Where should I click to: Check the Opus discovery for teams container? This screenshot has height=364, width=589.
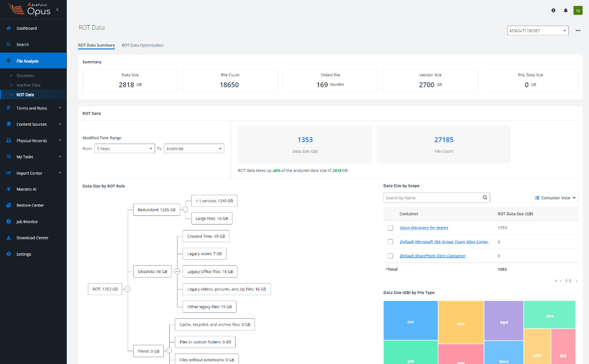tap(390, 228)
